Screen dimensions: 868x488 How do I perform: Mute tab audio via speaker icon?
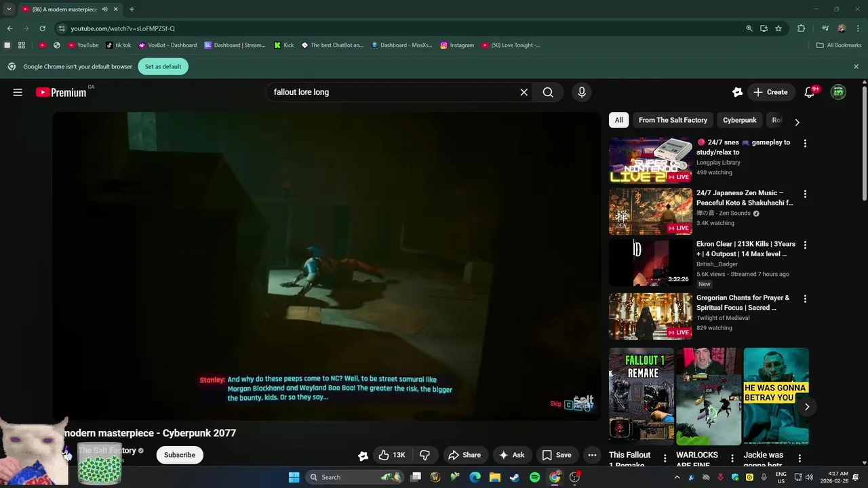pos(104,9)
